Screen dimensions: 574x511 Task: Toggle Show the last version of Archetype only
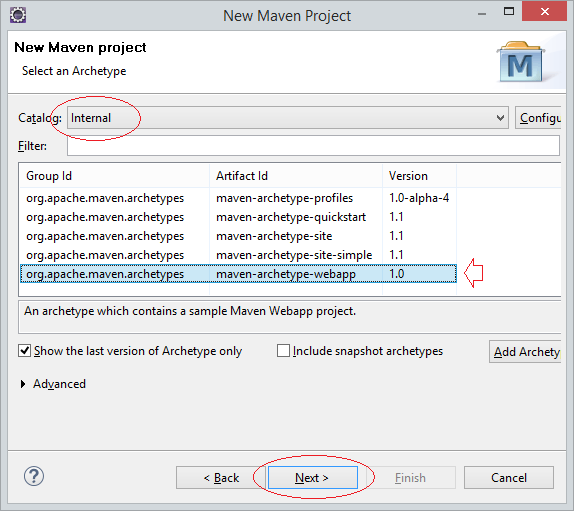coord(25,351)
